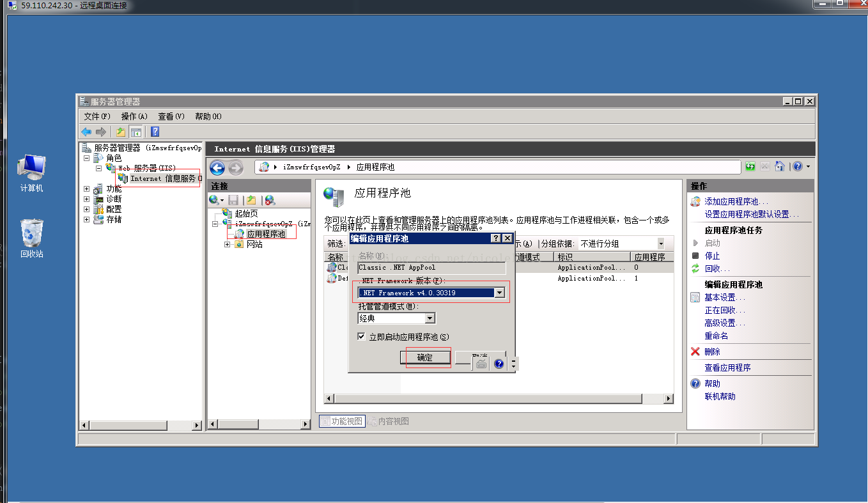
Task: Click 高级设置... link
Action: pos(725,323)
